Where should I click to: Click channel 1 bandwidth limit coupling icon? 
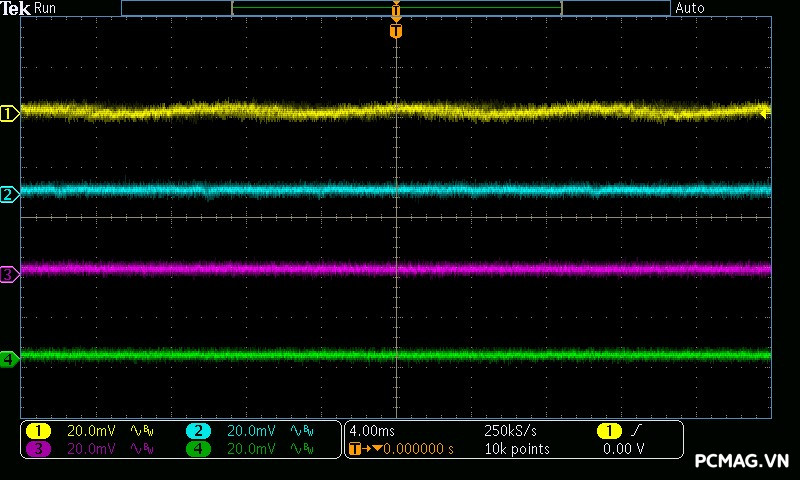click(x=140, y=431)
